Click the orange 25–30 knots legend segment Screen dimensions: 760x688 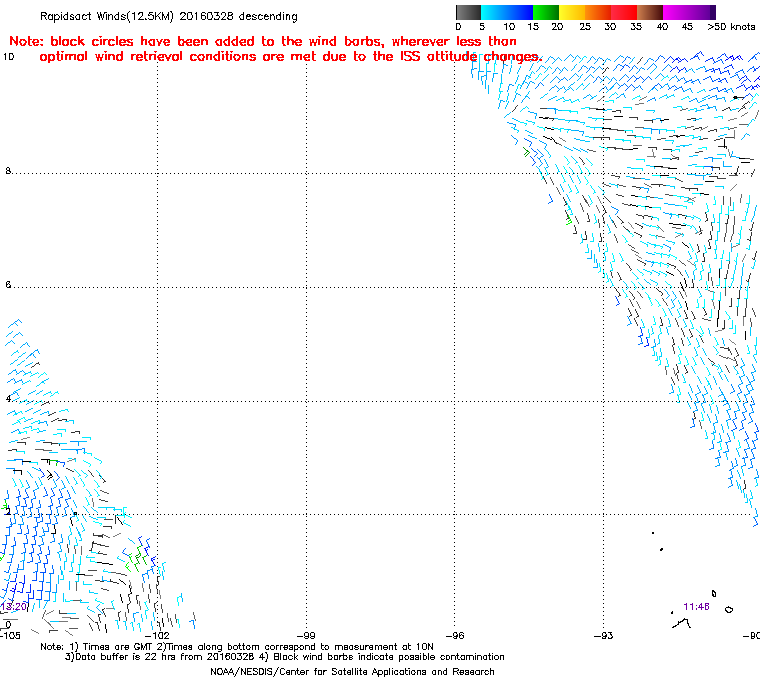coord(598,12)
